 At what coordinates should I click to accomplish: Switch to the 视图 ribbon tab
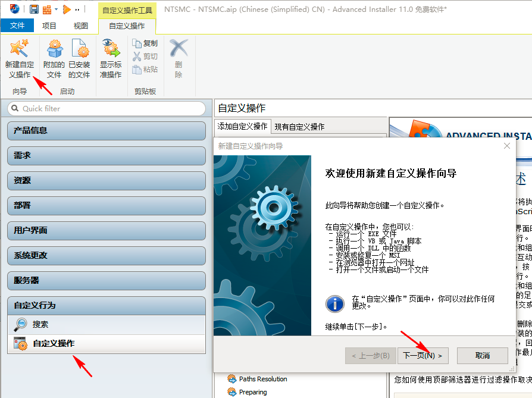(80, 25)
